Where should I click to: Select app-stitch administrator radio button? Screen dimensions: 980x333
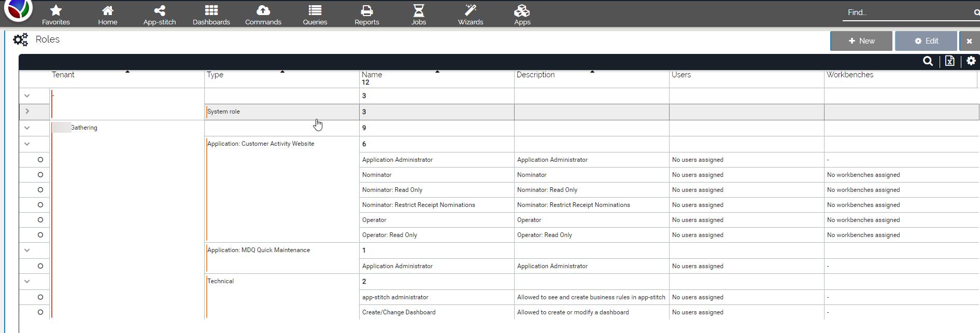40,297
